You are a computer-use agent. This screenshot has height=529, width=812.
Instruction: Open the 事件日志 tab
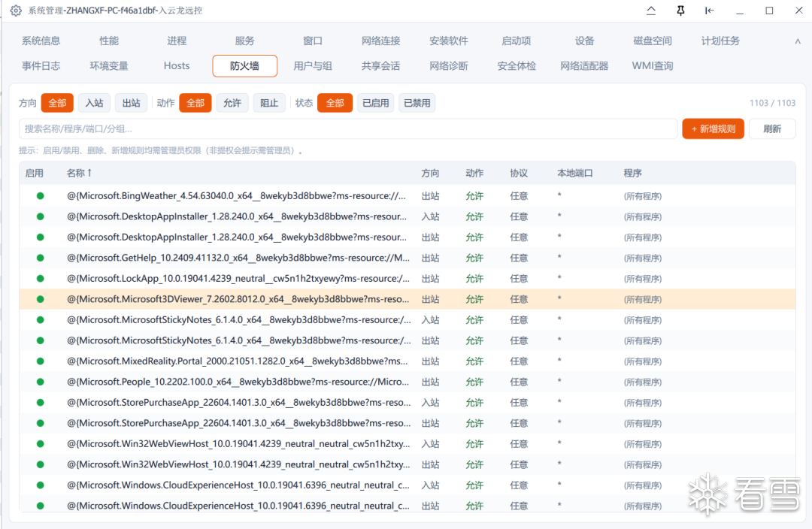pyautogui.click(x=41, y=65)
